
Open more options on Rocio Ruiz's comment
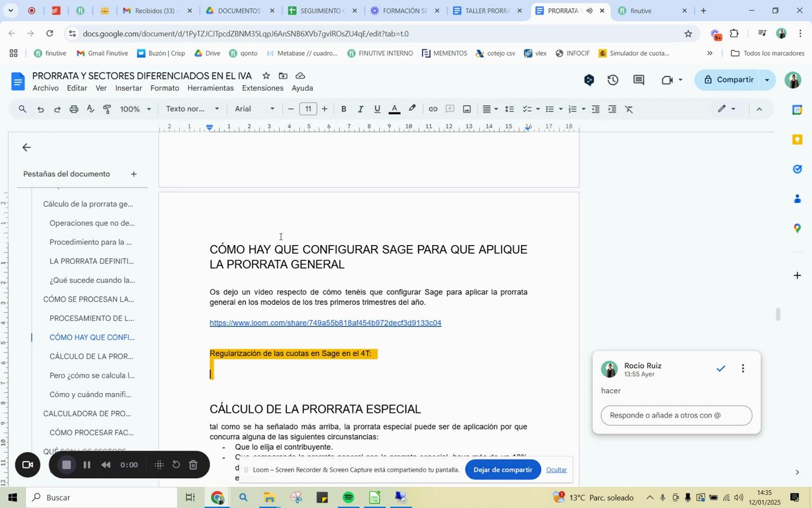[x=743, y=368]
